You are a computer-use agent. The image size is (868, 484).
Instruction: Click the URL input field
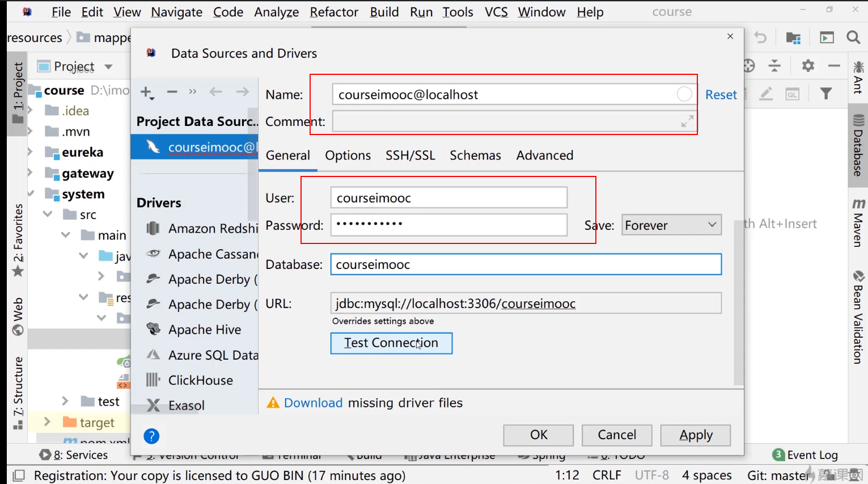526,304
